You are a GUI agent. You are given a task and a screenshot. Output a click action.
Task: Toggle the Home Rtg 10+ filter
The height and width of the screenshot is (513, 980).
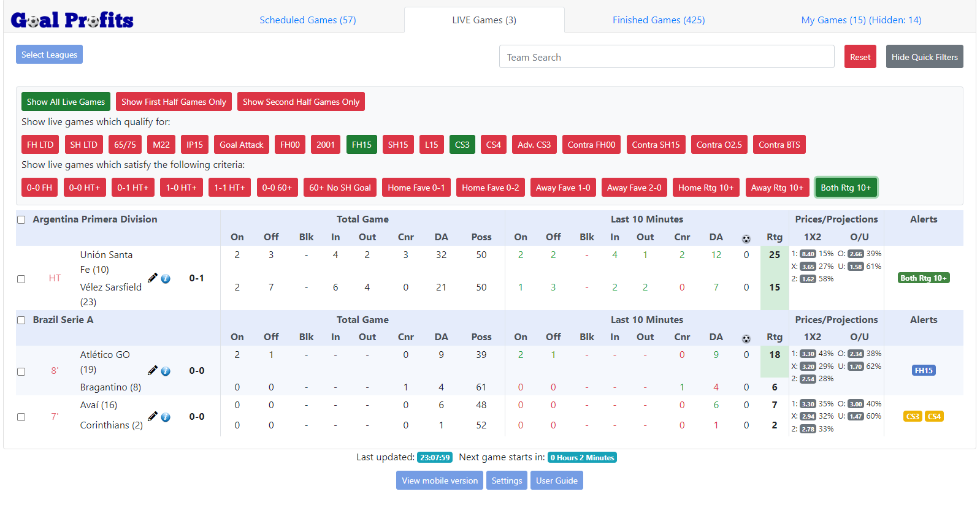point(706,188)
